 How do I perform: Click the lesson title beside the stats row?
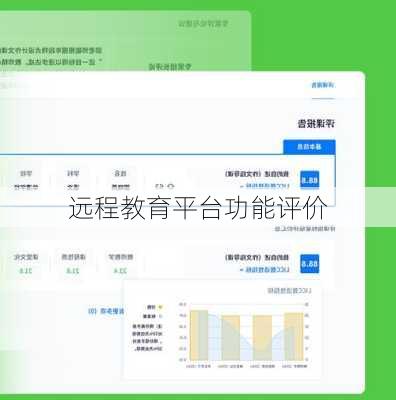pyautogui.click(x=257, y=257)
